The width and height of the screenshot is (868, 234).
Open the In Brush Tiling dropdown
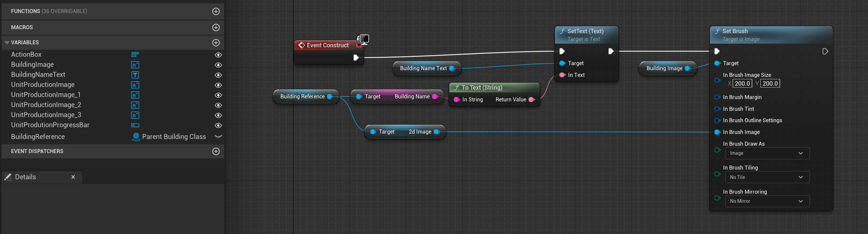coord(767,177)
